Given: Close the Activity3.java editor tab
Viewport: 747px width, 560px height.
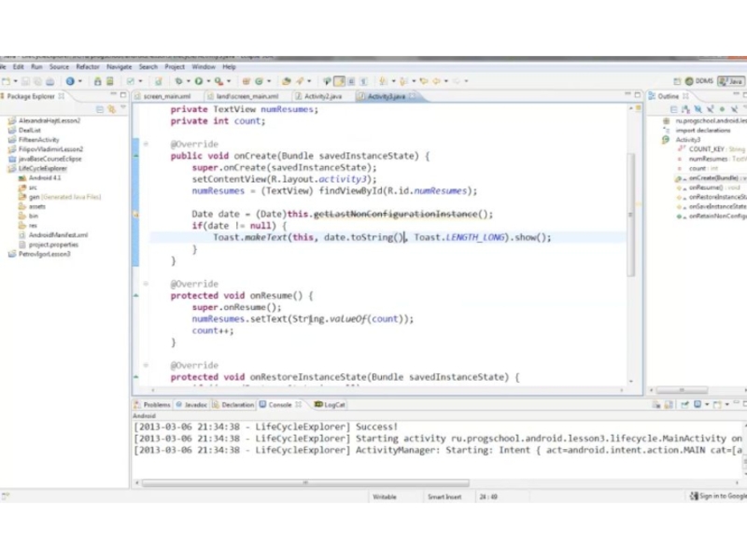Looking at the screenshot, I should (415, 96).
